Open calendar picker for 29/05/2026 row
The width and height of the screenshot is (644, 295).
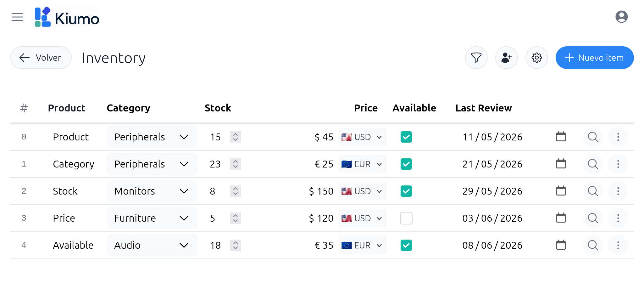point(561,191)
